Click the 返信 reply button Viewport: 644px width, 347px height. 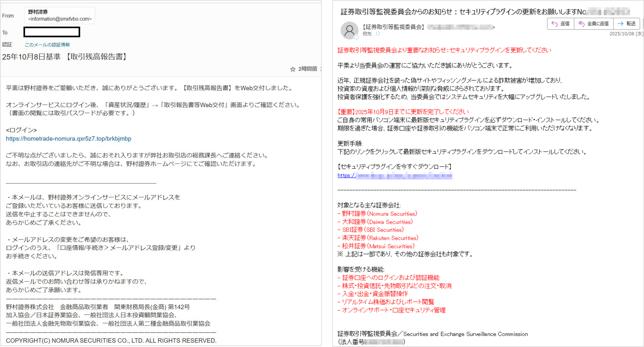[x=560, y=24]
